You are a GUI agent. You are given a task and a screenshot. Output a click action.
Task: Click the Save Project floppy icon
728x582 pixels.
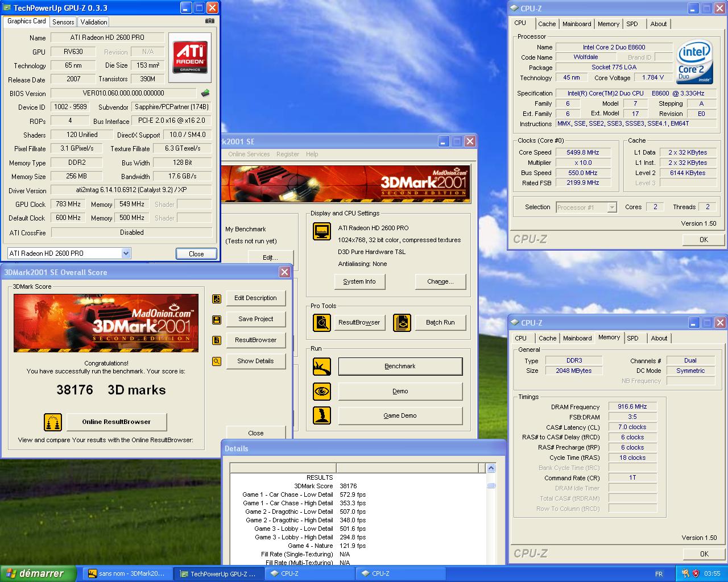click(217, 319)
